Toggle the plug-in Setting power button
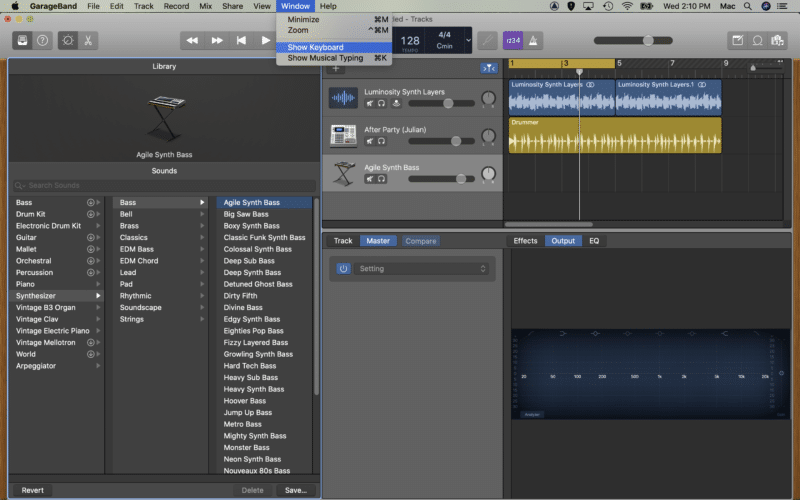 pyautogui.click(x=343, y=268)
